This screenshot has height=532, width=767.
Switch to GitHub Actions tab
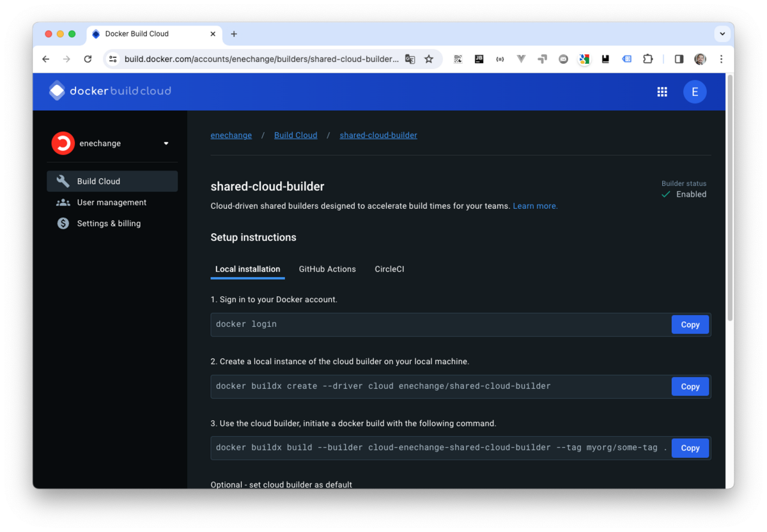(x=327, y=269)
